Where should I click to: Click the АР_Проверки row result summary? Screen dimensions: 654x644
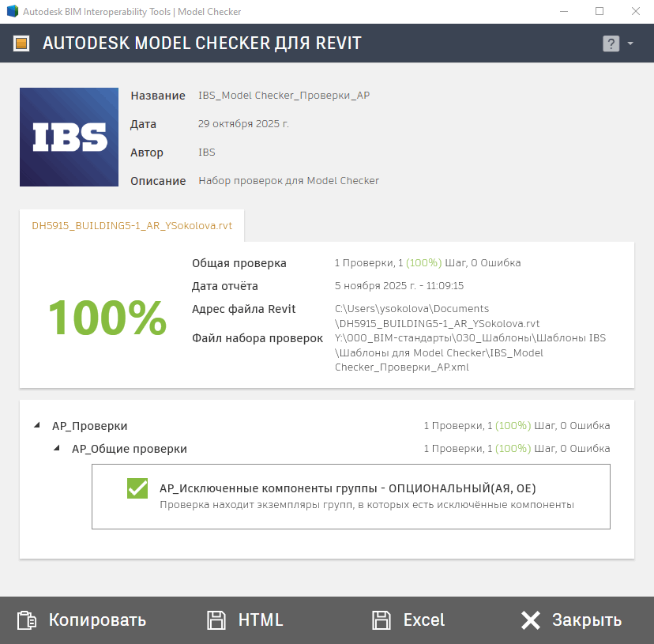[517, 425]
